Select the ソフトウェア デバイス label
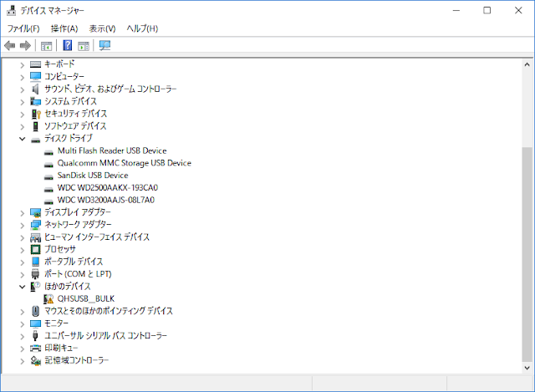The width and height of the screenshot is (535, 392). coord(75,126)
